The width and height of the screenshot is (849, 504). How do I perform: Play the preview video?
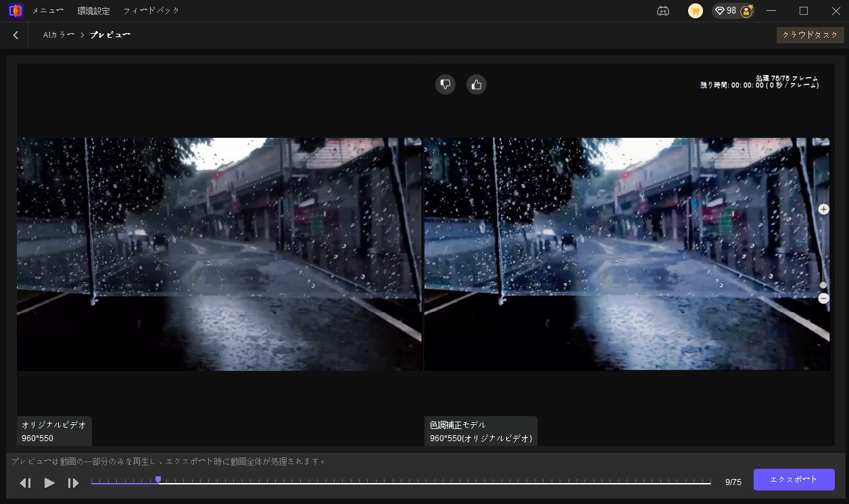point(49,482)
